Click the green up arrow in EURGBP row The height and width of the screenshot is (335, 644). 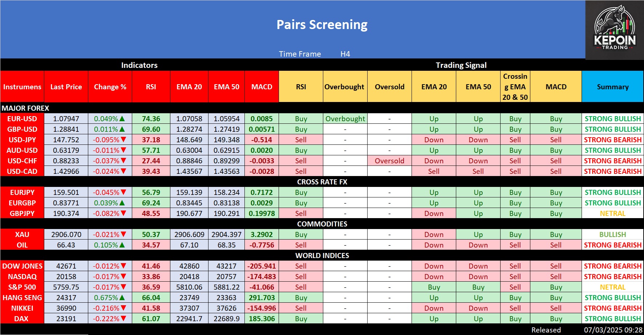(x=122, y=203)
